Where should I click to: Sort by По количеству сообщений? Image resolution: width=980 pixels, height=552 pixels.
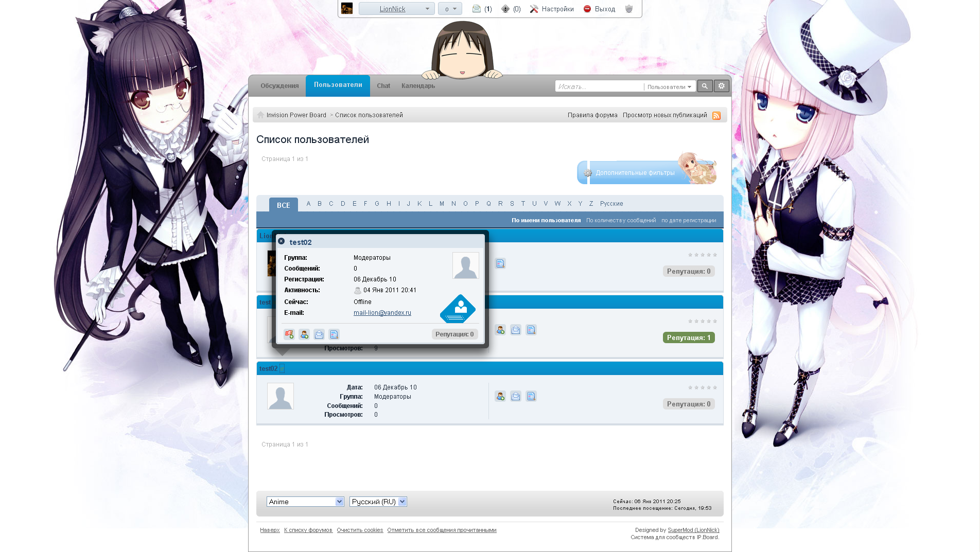point(621,220)
